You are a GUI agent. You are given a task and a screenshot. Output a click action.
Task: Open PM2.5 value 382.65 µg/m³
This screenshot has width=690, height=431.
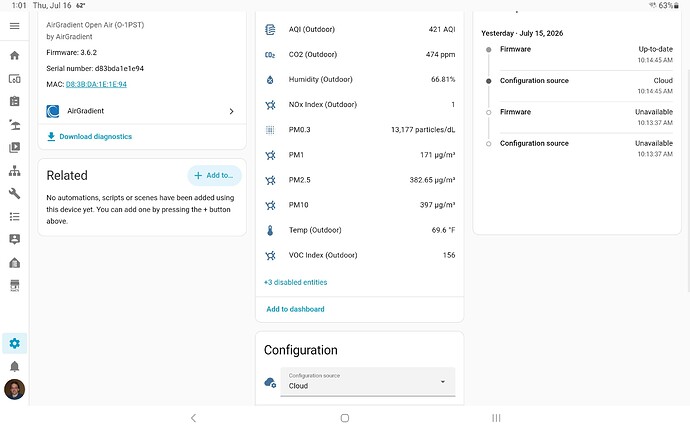(x=432, y=180)
